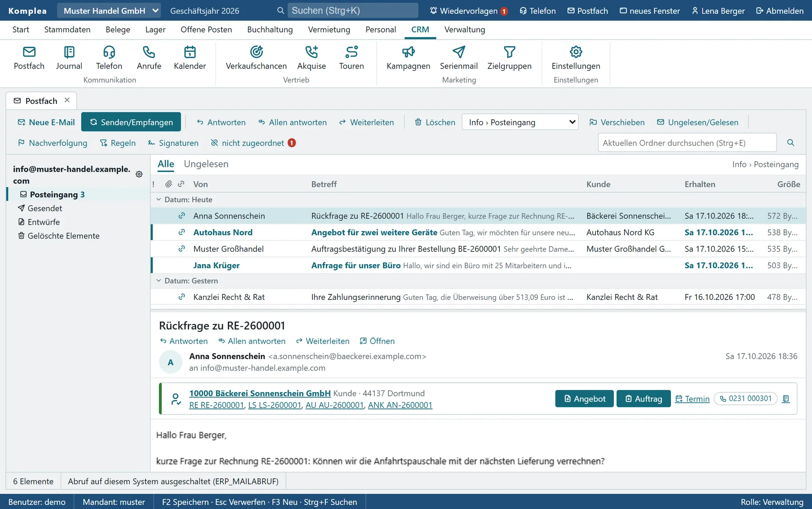Show only Ungelesen messages

[x=206, y=164]
